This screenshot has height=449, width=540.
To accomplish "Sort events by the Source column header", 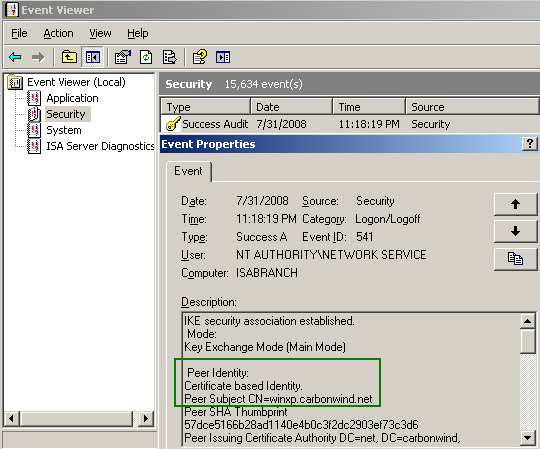I will [472, 107].
